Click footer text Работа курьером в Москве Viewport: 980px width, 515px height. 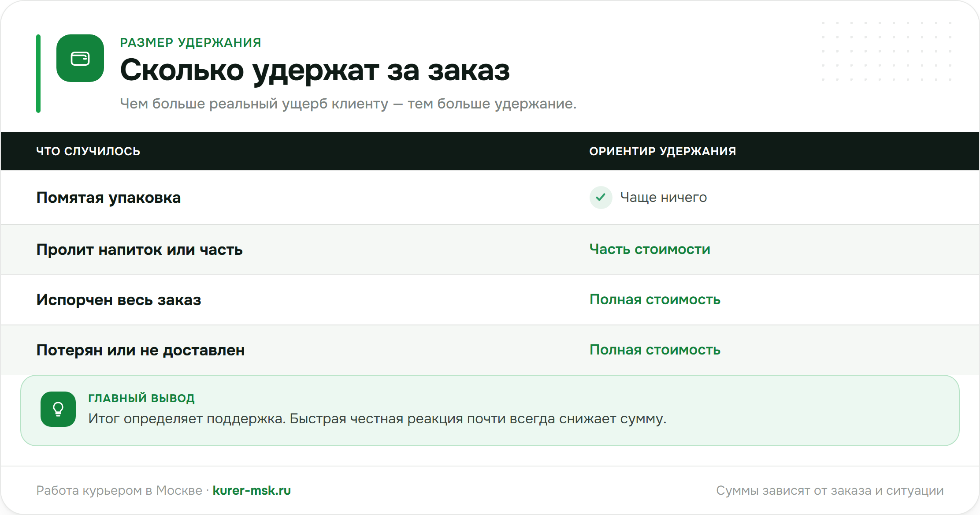[119, 490]
